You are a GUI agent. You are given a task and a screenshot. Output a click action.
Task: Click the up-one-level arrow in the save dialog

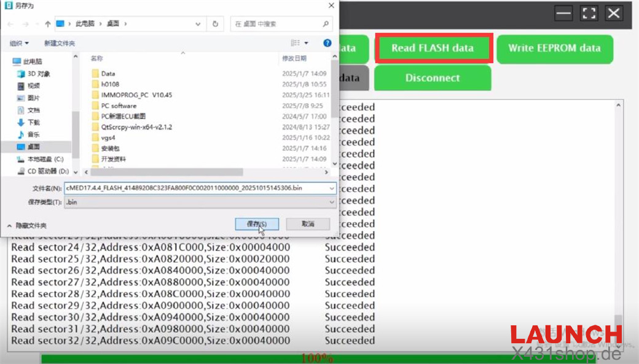click(48, 24)
